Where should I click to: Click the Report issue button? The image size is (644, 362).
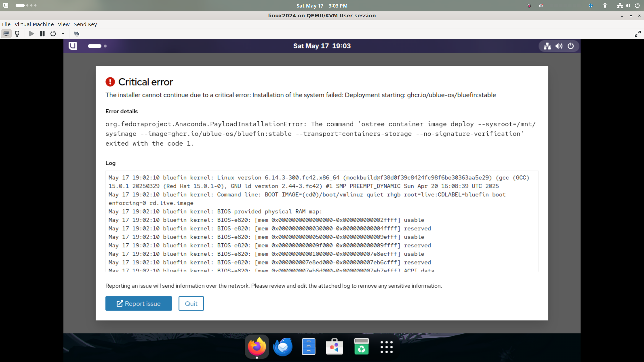coord(139,303)
